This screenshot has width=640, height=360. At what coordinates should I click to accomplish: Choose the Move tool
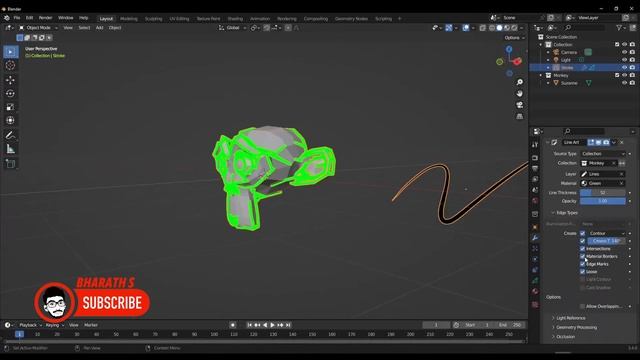11,80
